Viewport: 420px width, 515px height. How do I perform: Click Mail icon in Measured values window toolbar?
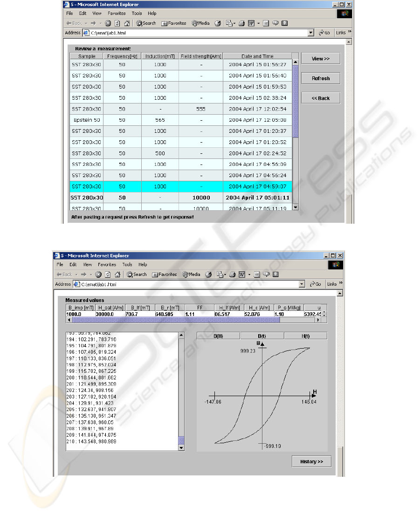click(x=220, y=275)
